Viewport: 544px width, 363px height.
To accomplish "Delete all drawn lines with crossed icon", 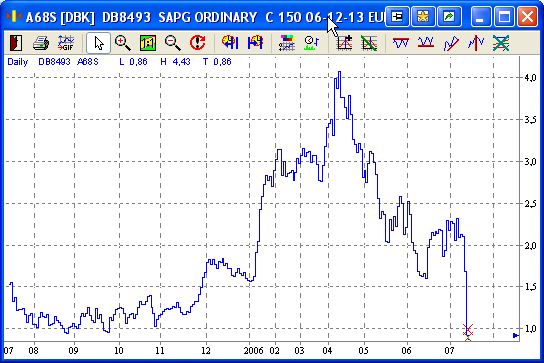I will (x=501, y=43).
